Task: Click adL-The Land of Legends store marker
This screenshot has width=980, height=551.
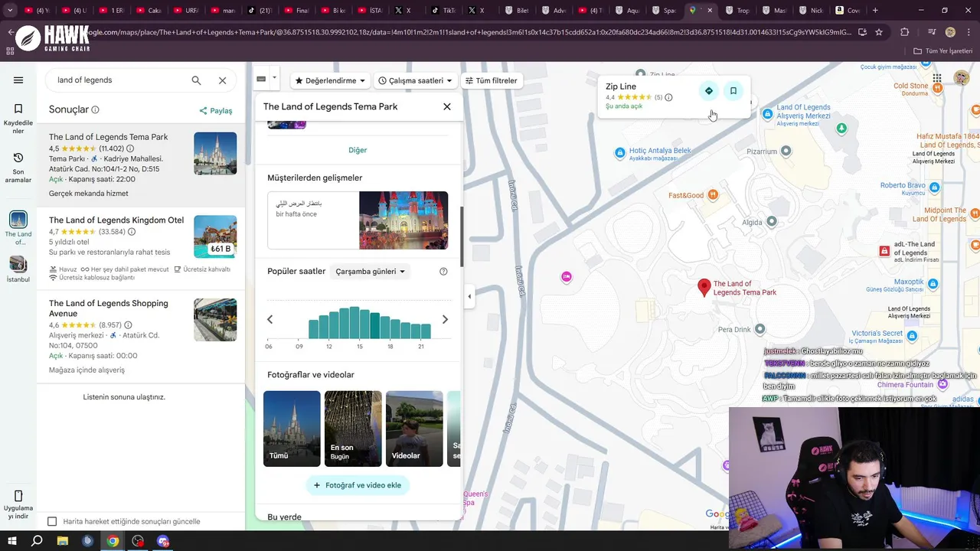Action: [x=884, y=251]
